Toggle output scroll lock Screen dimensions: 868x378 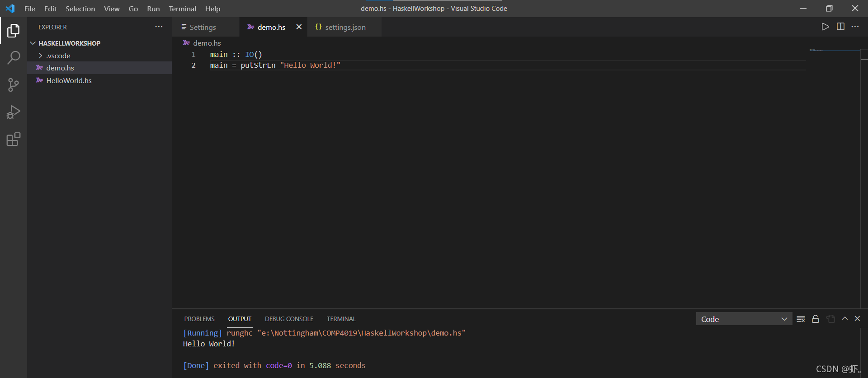point(816,319)
